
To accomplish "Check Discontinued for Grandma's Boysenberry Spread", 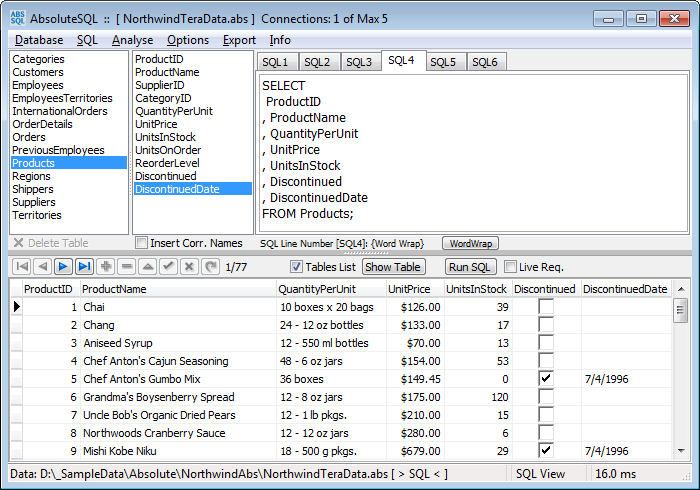I will pyautogui.click(x=546, y=397).
